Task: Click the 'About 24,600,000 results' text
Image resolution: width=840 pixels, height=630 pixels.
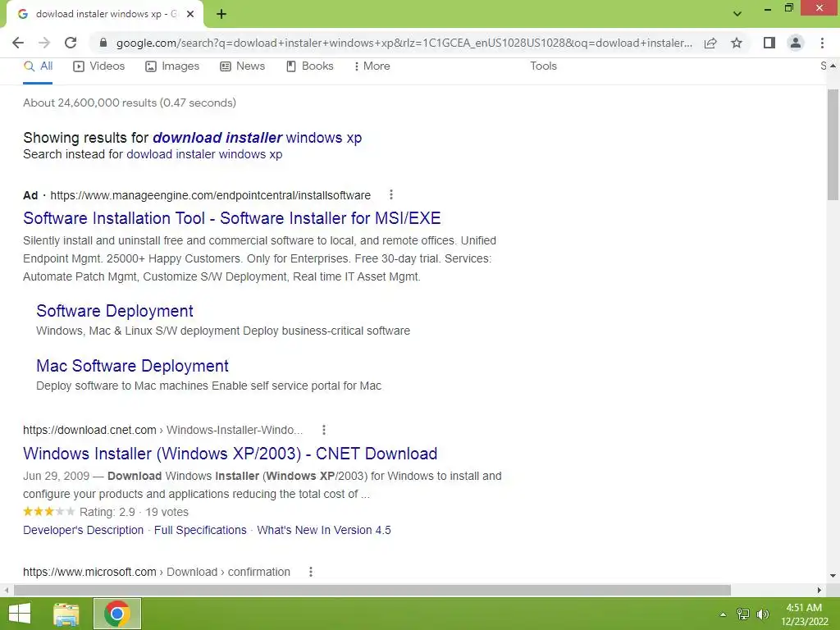Action: point(130,103)
